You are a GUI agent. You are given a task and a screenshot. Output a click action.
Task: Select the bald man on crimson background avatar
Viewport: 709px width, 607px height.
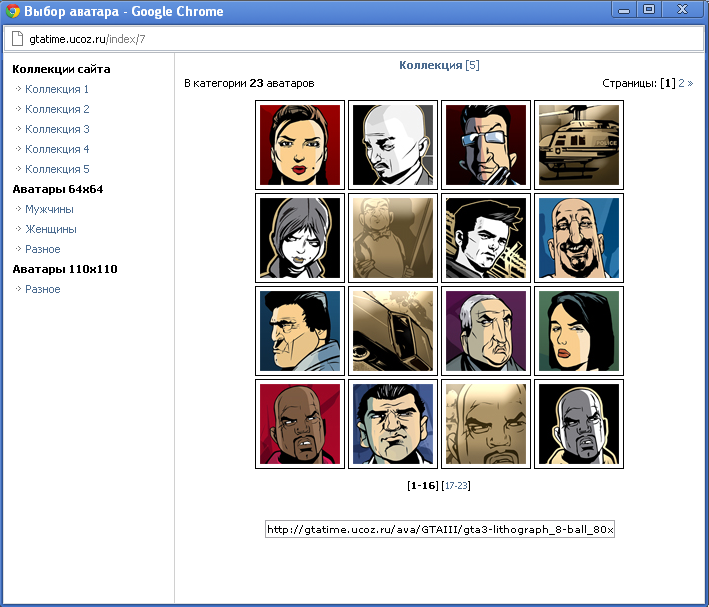point(300,424)
